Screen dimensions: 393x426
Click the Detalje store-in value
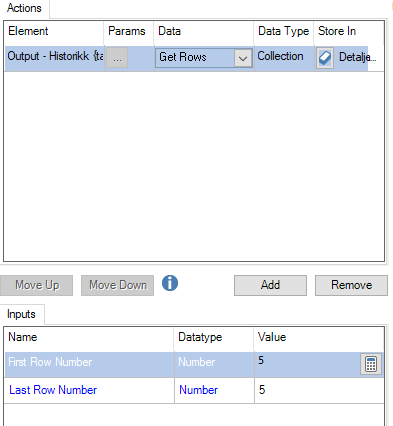[357, 57]
